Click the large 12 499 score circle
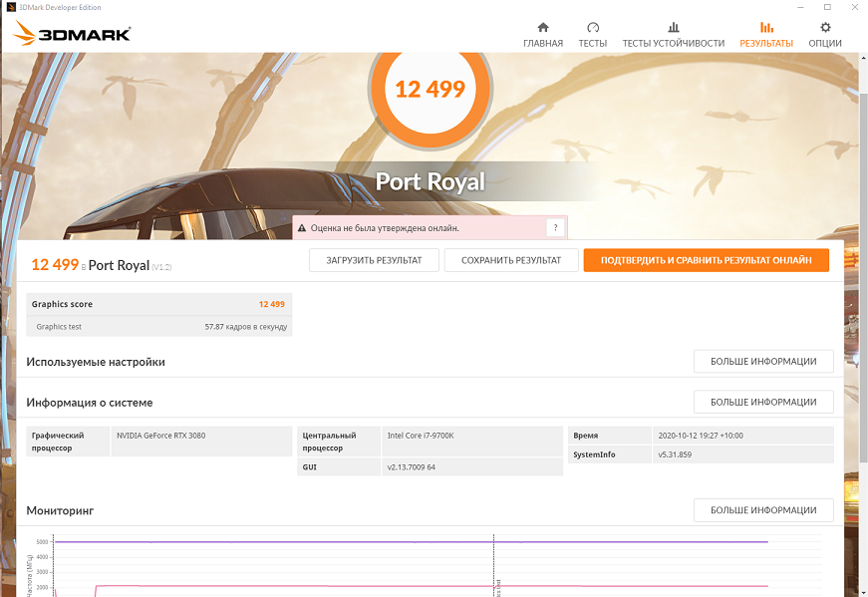The width and height of the screenshot is (868, 597). (x=431, y=89)
